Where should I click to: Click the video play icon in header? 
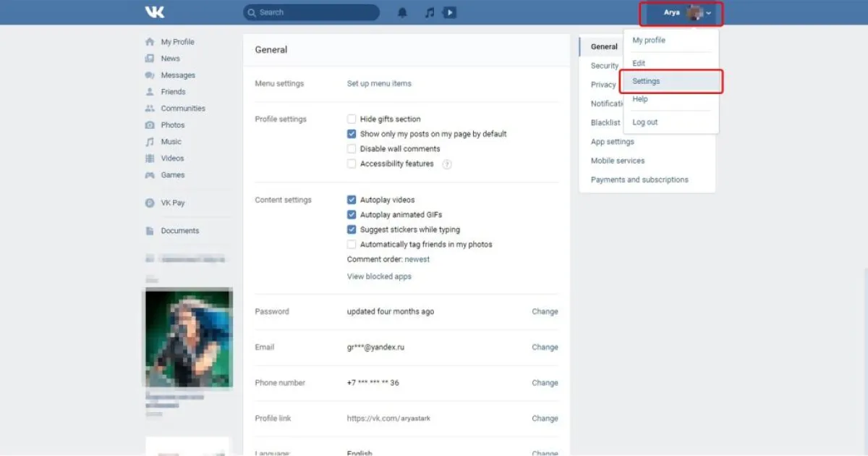coord(450,12)
